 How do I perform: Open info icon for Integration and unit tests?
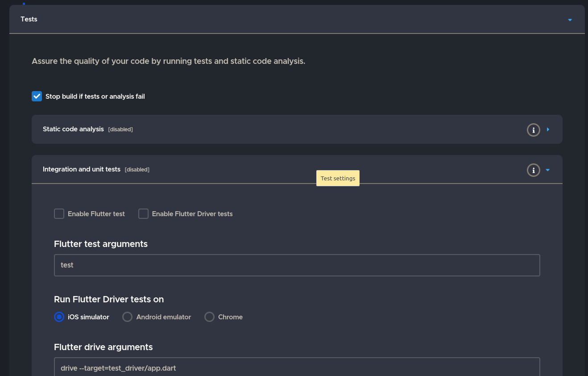(533, 170)
